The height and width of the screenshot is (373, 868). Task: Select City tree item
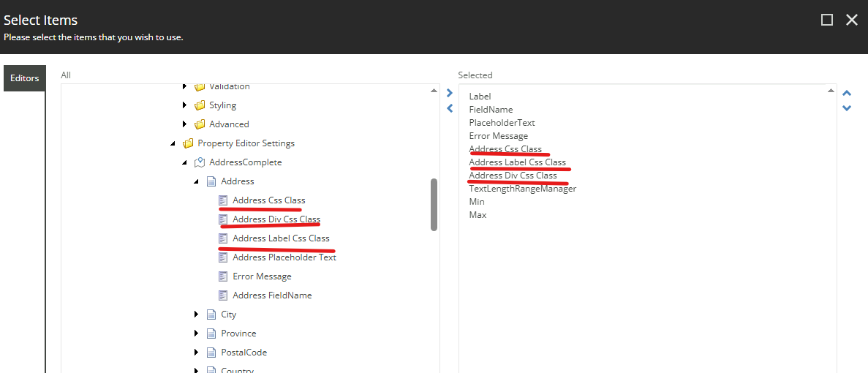[x=229, y=314]
